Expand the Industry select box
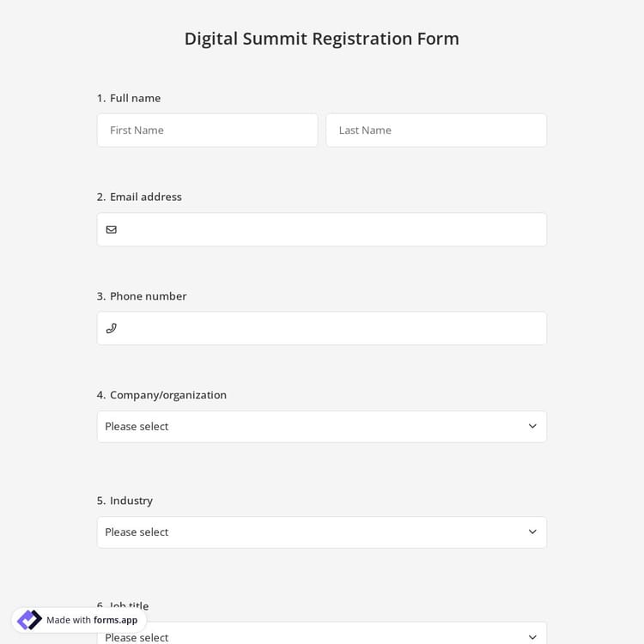Image resolution: width=644 pixels, height=644 pixels. tap(321, 532)
